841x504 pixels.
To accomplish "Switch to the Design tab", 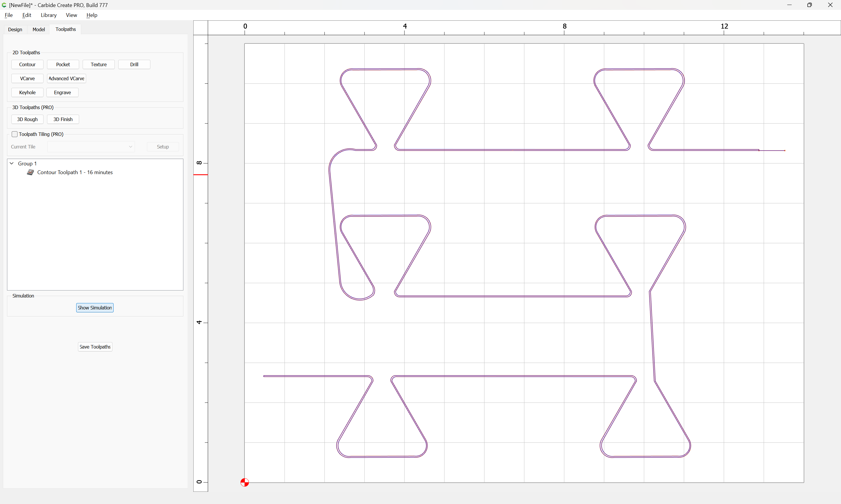I will point(15,29).
